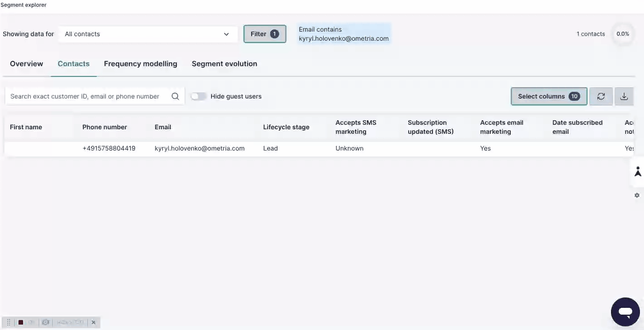Image resolution: width=644 pixels, height=330 pixels.
Task: Toggle Hide guest users switch
Action: pyautogui.click(x=198, y=96)
